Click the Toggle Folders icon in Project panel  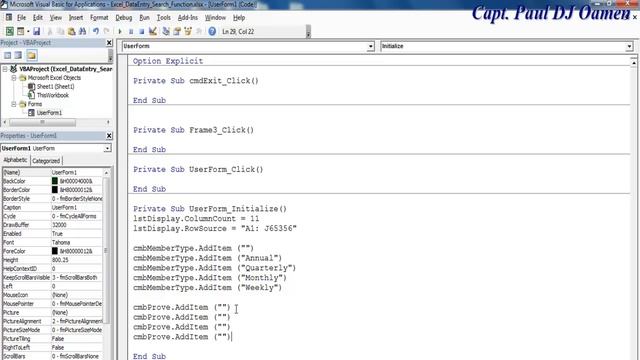(x=31, y=55)
